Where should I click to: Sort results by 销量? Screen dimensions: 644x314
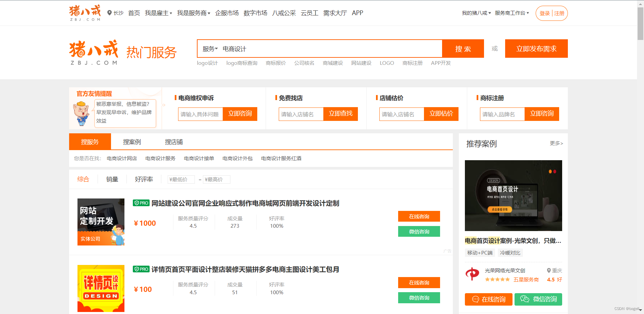[x=112, y=179]
